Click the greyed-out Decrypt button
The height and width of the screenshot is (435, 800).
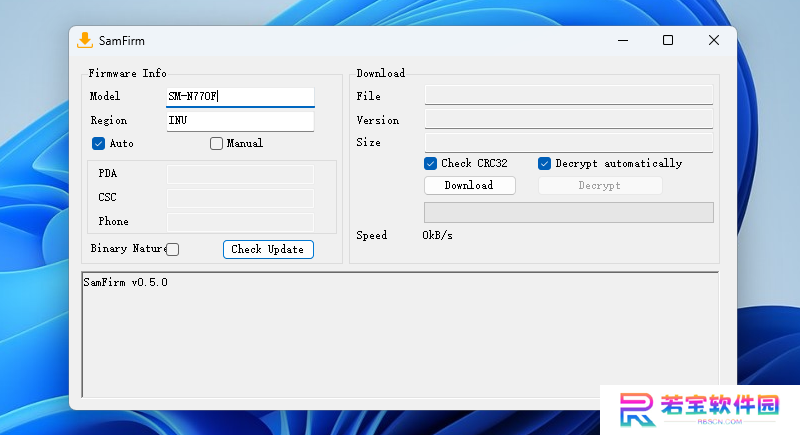[x=600, y=186]
